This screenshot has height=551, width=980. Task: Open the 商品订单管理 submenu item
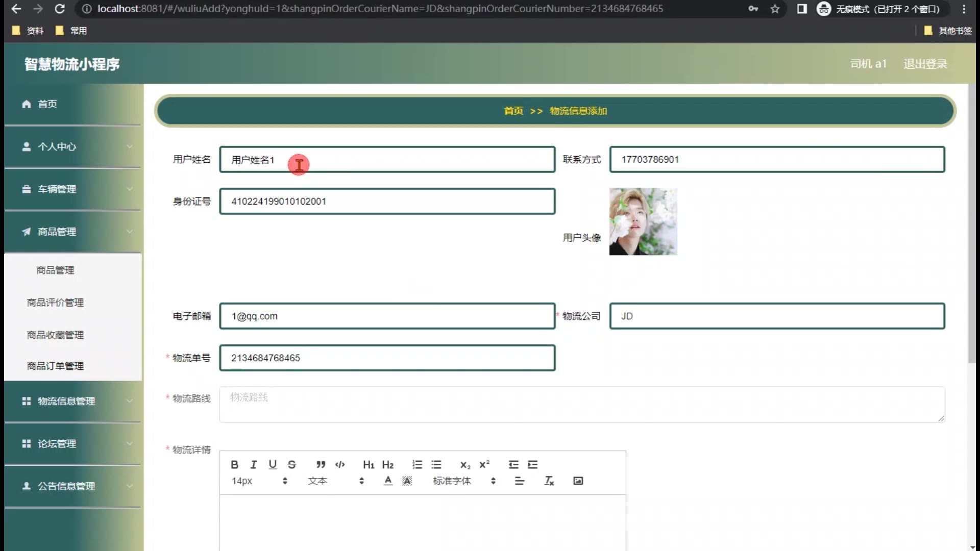tap(55, 366)
